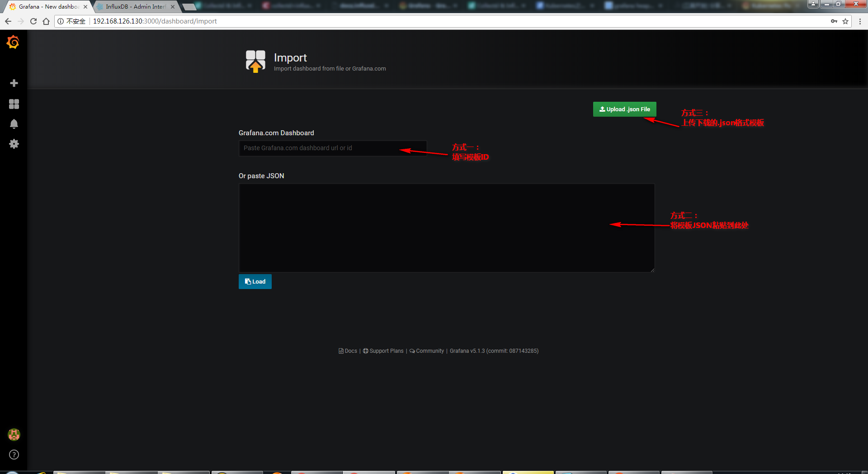Reload the page with refresh icon
The height and width of the screenshot is (474, 868).
pyautogui.click(x=33, y=21)
